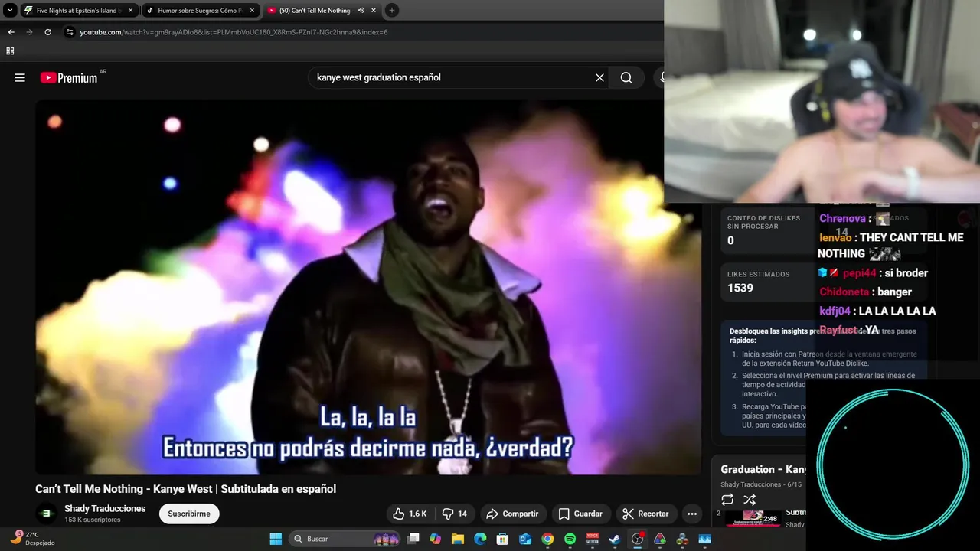Open a new browser tab
The height and width of the screenshot is (551, 980).
pyautogui.click(x=391, y=11)
